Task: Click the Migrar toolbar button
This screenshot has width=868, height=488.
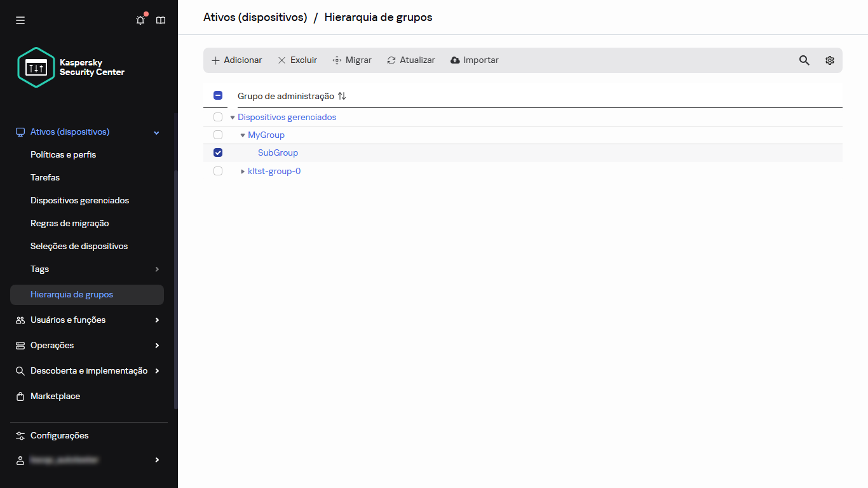Action: pos(351,60)
